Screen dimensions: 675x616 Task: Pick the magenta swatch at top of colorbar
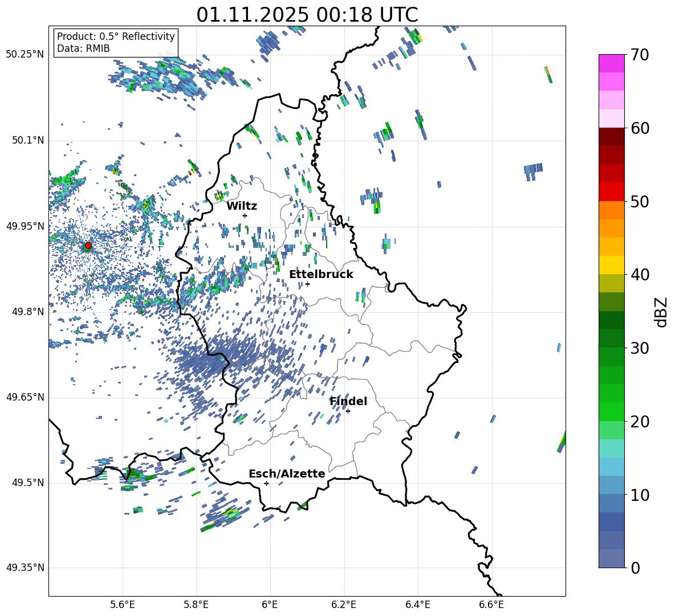(x=612, y=63)
